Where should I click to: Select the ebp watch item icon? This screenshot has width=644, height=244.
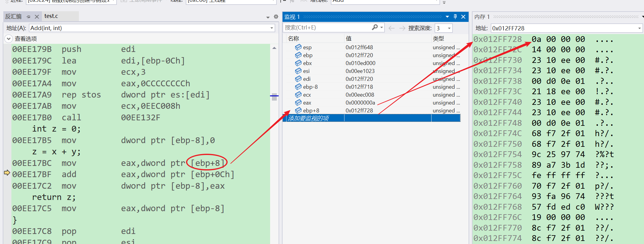click(298, 55)
